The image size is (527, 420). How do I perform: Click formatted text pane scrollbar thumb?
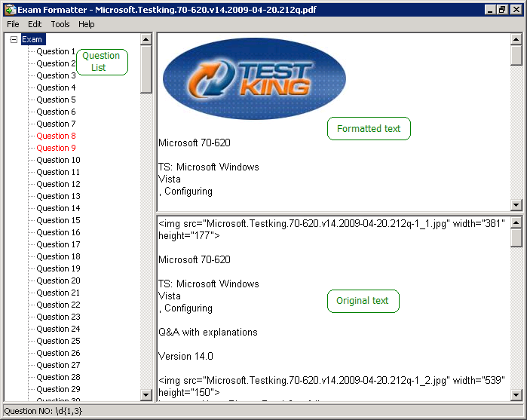click(516, 56)
